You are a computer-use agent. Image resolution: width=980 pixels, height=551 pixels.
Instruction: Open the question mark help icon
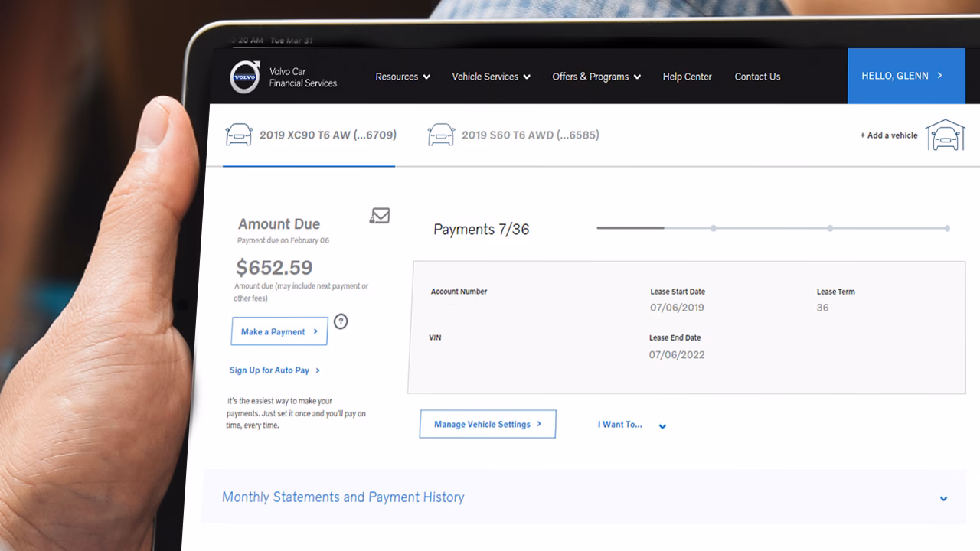[x=341, y=321]
